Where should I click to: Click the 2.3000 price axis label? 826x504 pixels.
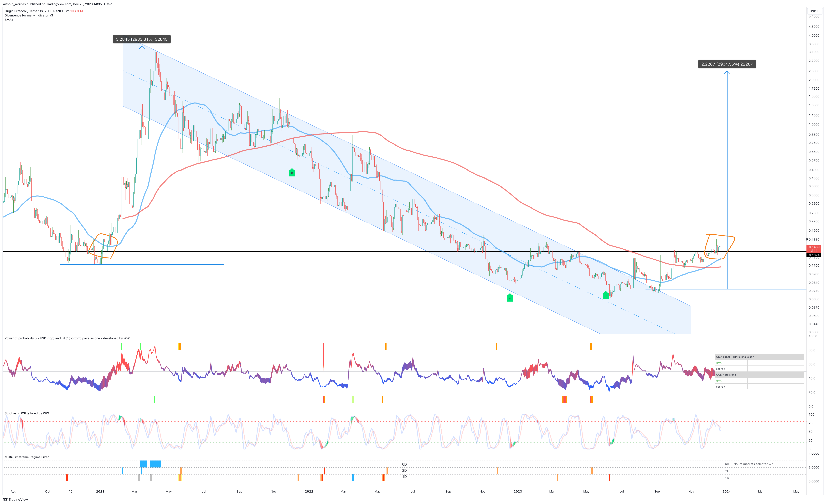tap(814, 71)
